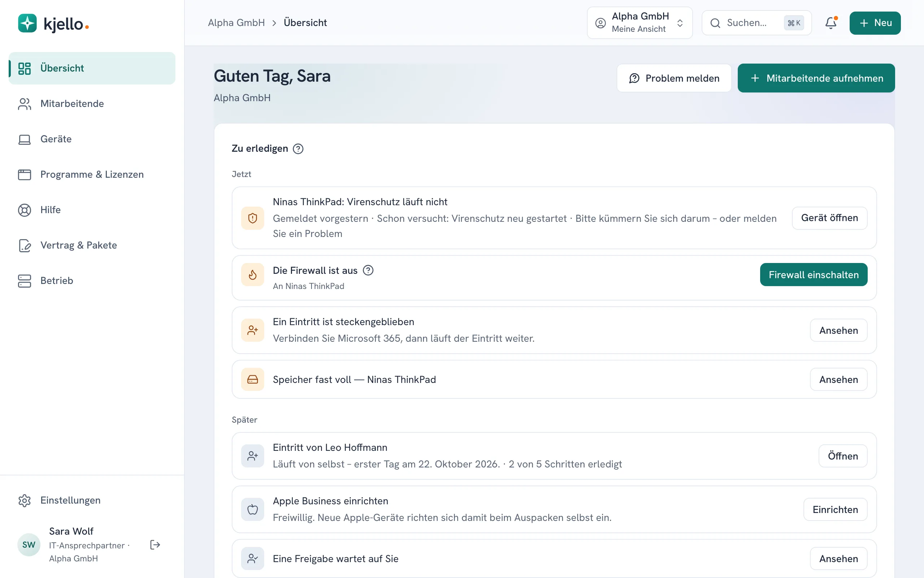Click the 'Jetzt' section label
The image size is (924, 578).
(241, 174)
